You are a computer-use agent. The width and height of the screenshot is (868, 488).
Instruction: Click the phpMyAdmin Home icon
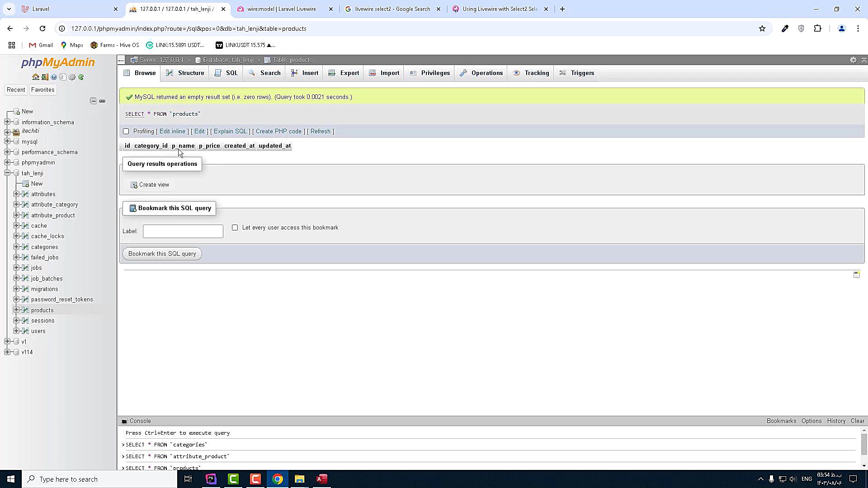click(x=35, y=77)
